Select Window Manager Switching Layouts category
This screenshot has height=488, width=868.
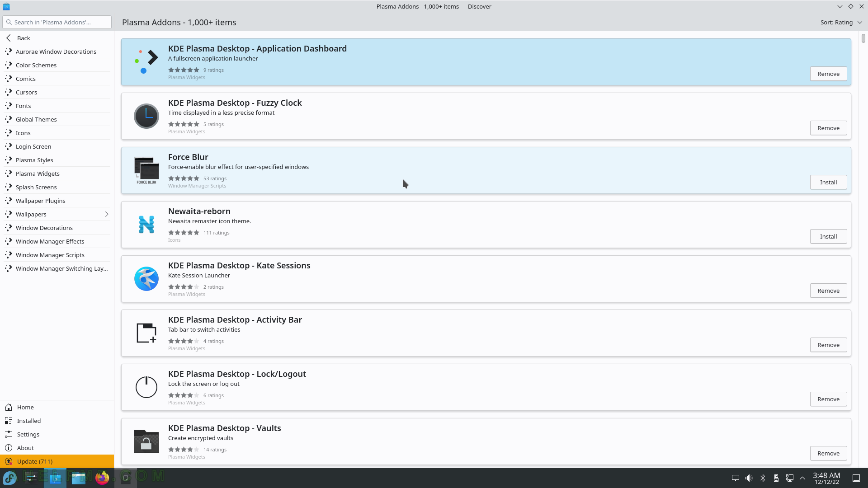(57, 268)
